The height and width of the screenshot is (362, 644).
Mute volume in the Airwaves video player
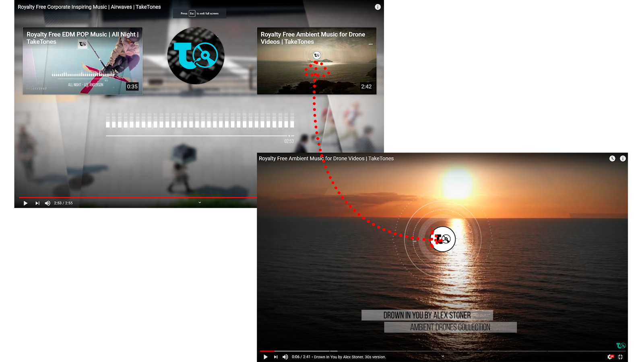click(x=47, y=203)
